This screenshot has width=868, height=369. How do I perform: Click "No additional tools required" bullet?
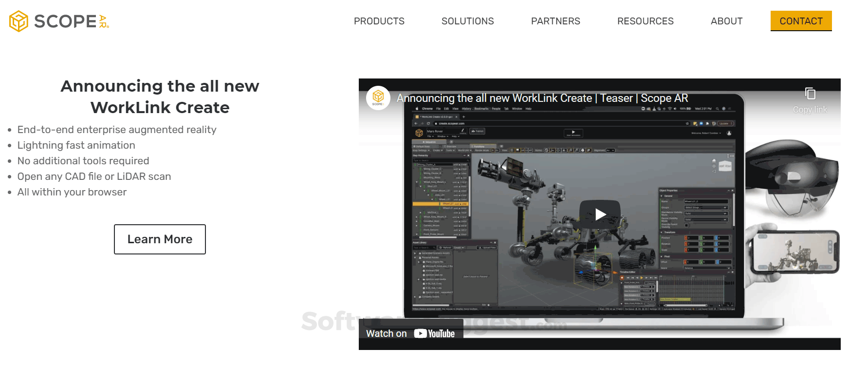pyautogui.click(x=83, y=161)
